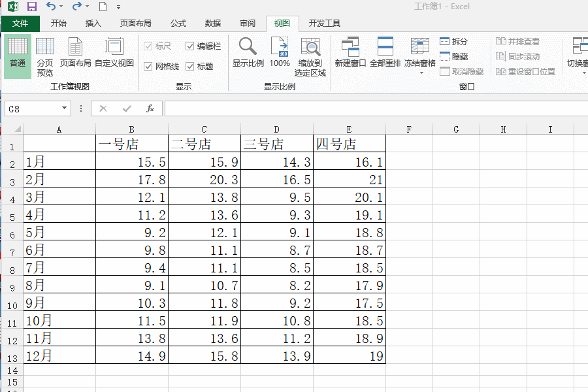
Task: Click the Name Box showing G8
Action: click(33, 109)
